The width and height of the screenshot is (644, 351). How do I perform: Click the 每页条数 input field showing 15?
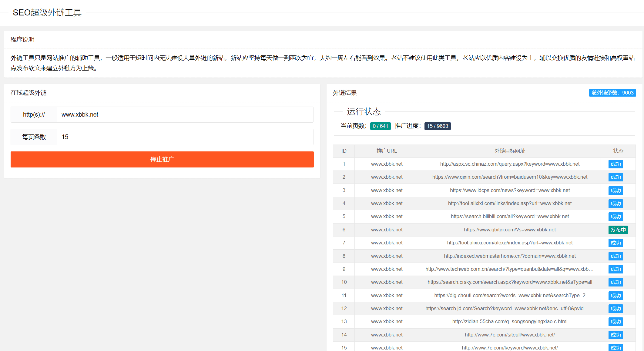[185, 137]
